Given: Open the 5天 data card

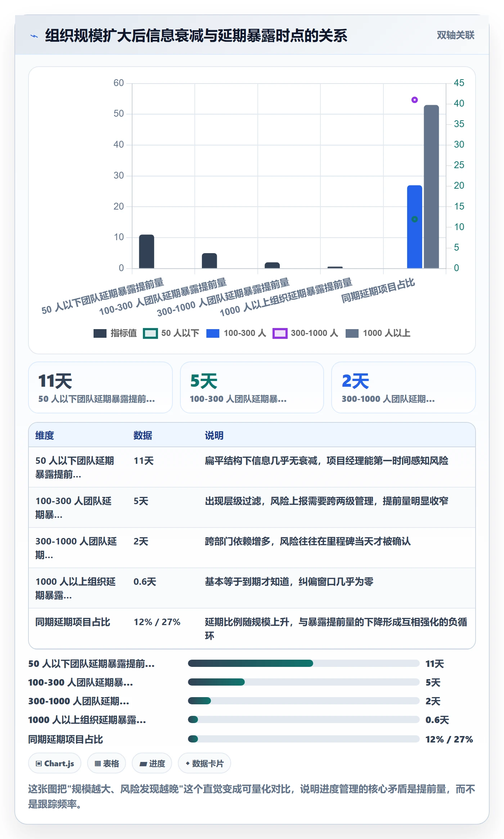Looking at the screenshot, I should (252, 387).
